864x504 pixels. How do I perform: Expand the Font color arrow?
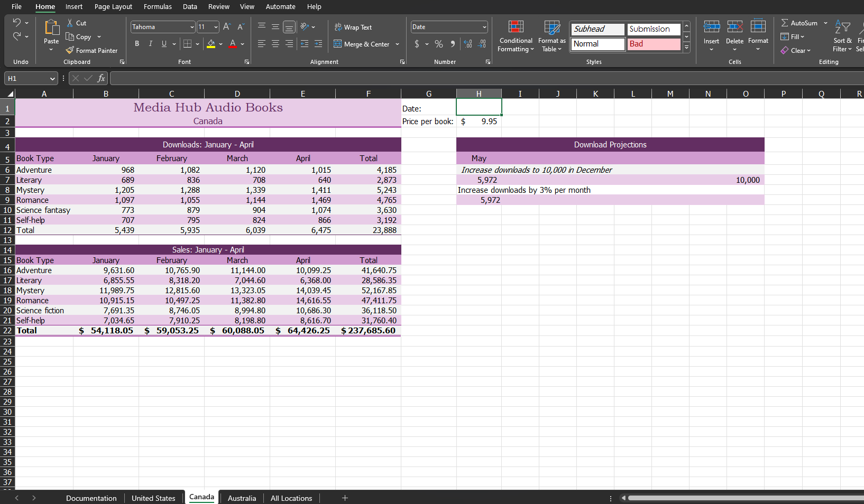(242, 44)
